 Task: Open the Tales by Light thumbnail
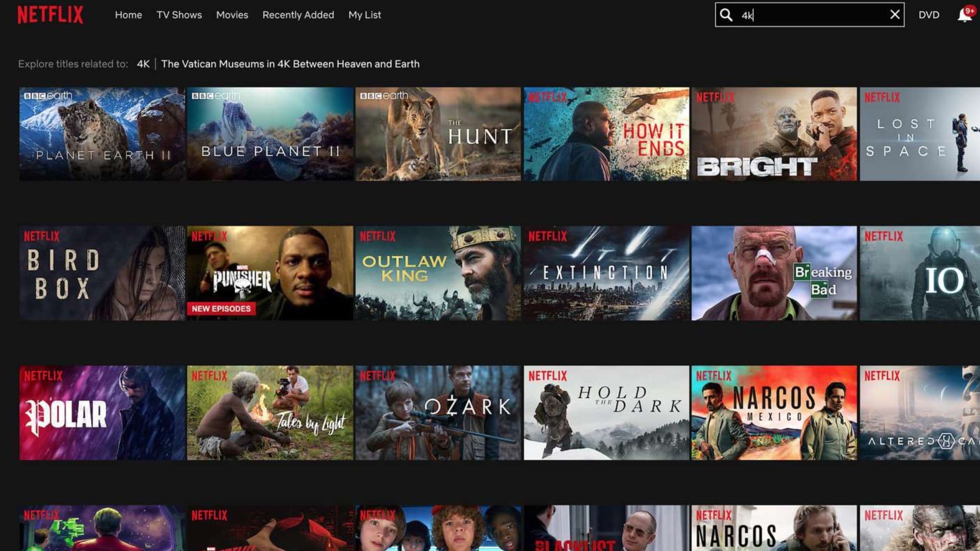(270, 413)
